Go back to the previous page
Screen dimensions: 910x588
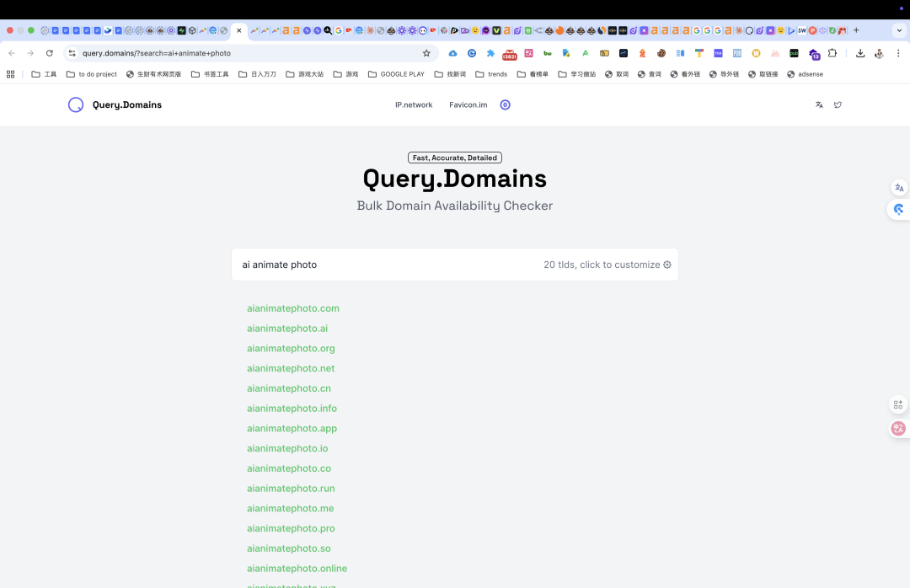point(12,53)
